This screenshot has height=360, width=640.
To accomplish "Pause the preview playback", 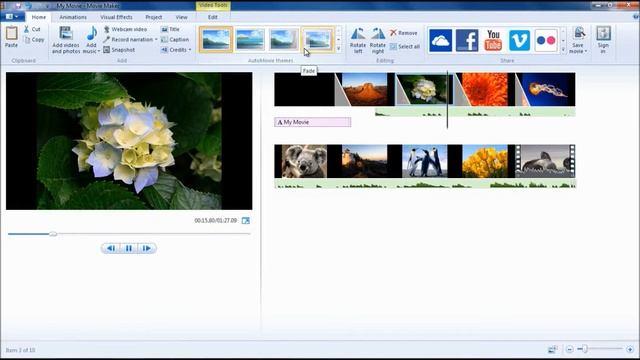I will 129,248.
